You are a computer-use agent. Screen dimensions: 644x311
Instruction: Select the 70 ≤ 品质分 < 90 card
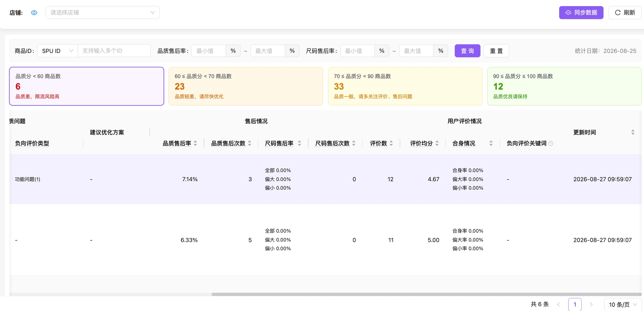pos(405,86)
